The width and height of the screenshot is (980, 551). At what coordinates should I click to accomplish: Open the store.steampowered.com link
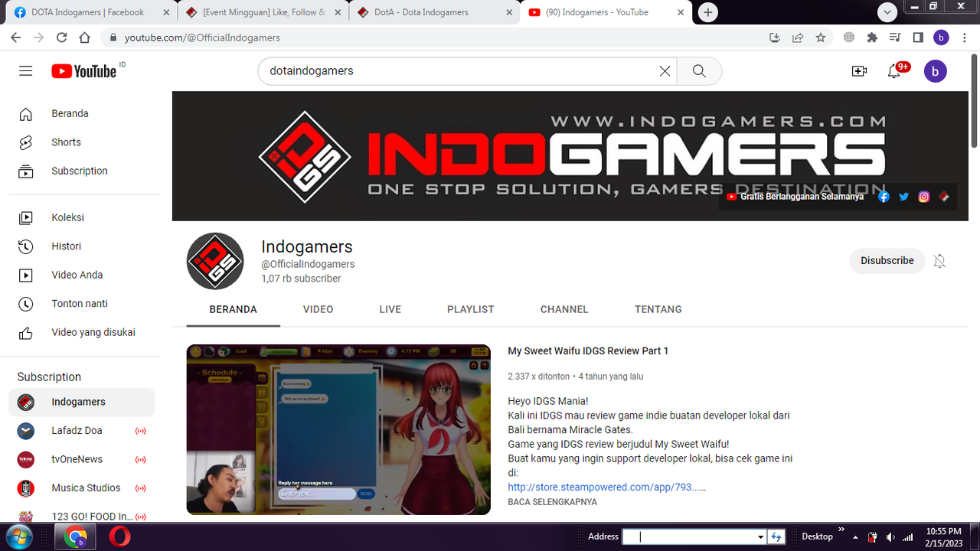click(x=606, y=487)
